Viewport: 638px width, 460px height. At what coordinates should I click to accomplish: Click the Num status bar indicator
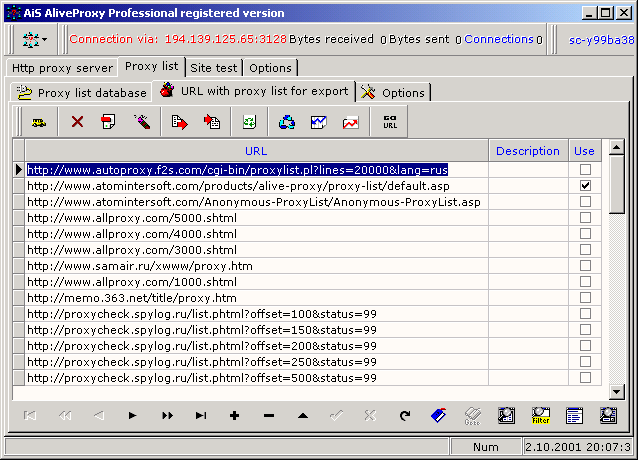click(x=486, y=447)
